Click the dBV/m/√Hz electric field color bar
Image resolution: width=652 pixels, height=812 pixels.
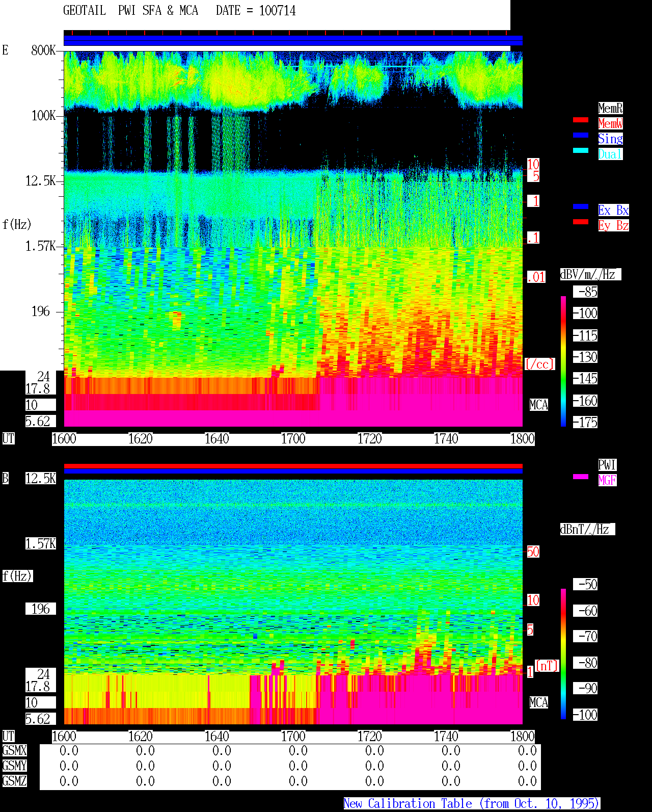pos(563,361)
